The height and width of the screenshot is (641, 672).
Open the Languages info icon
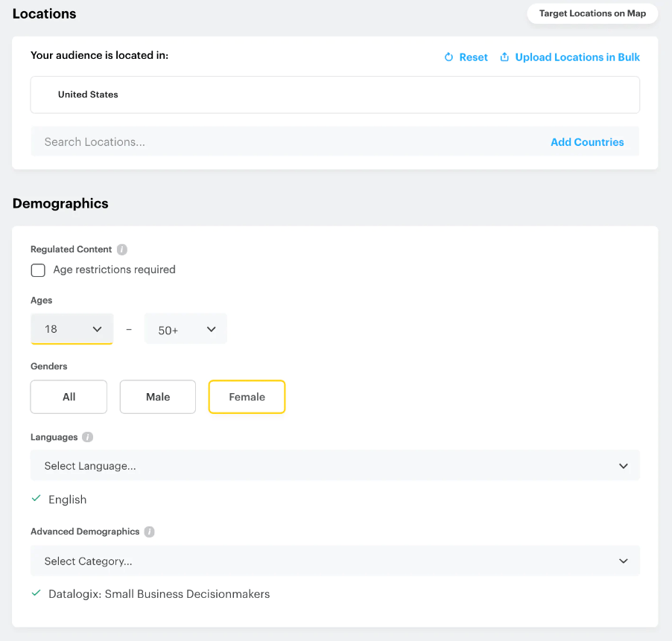pyautogui.click(x=88, y=437)
